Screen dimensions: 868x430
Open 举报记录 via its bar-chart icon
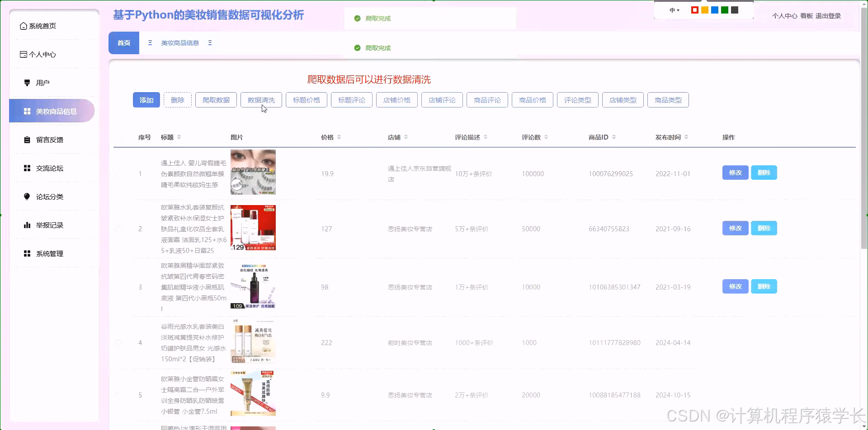point(27,224)
